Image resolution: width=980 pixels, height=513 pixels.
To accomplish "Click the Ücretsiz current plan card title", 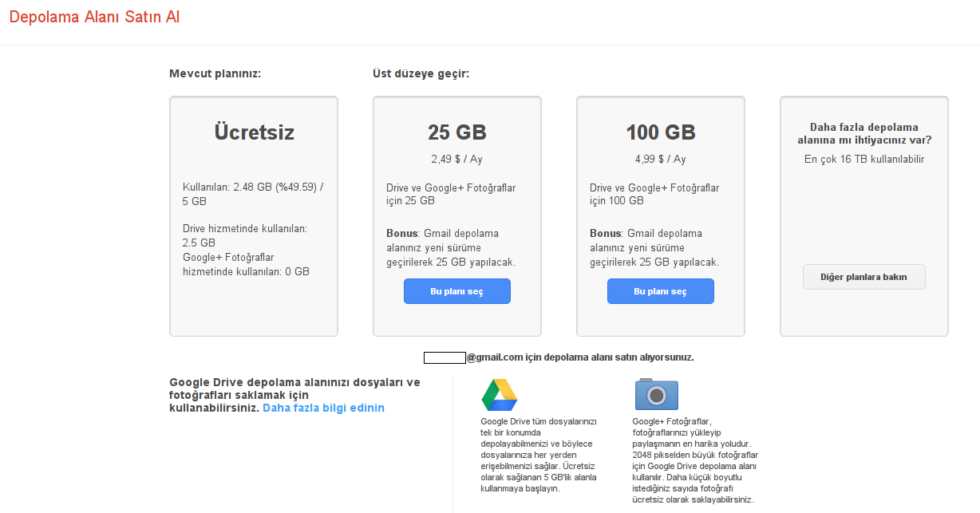I will [x=254, y=132].
